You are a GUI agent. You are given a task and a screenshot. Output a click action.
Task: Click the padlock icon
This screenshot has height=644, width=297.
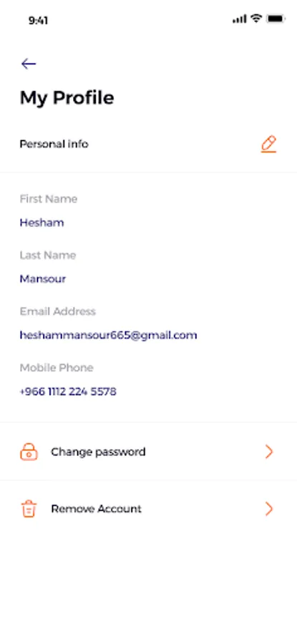tap(29, 452)
